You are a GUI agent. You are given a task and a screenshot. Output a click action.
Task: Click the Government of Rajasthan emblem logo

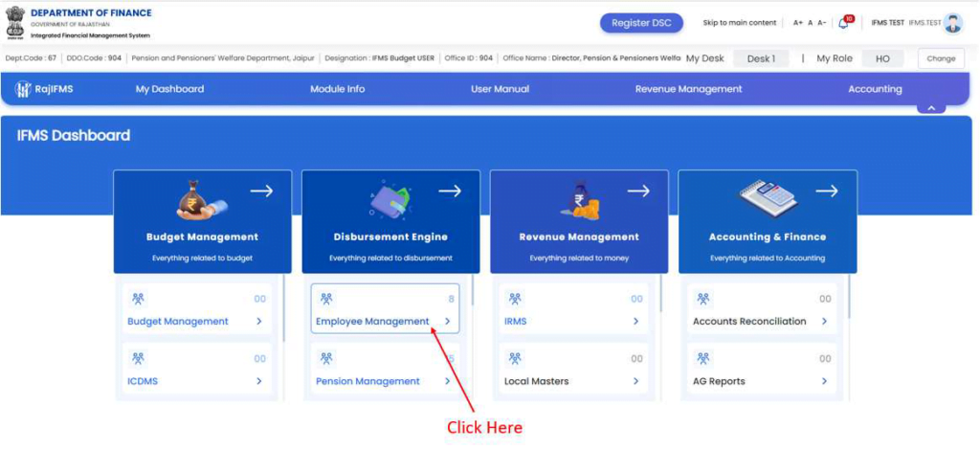[14, 23]
